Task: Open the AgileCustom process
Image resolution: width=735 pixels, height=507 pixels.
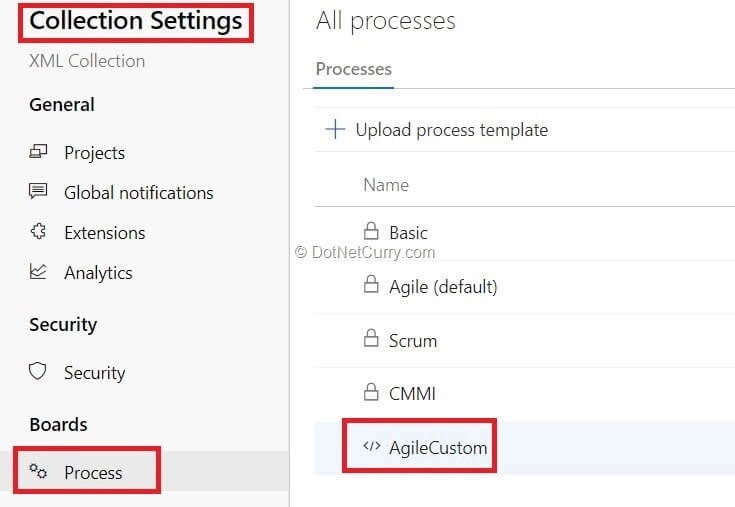Action: pos(438,447)
